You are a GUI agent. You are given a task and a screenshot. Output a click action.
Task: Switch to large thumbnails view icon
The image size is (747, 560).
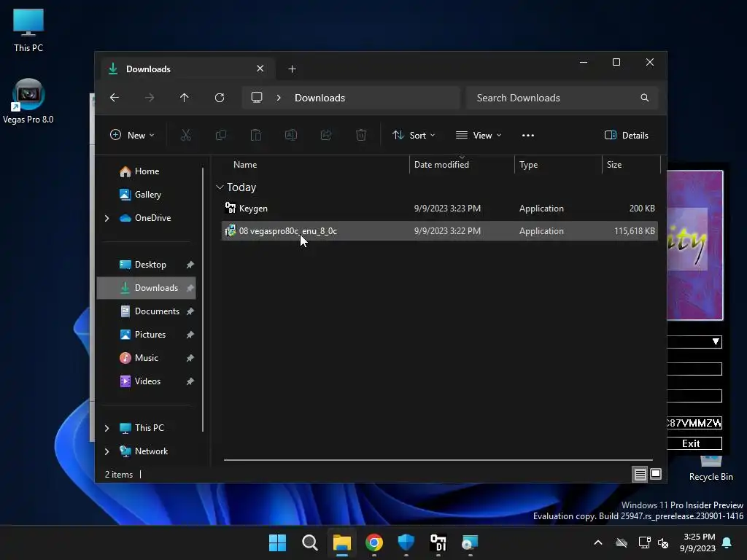[656, 474]
